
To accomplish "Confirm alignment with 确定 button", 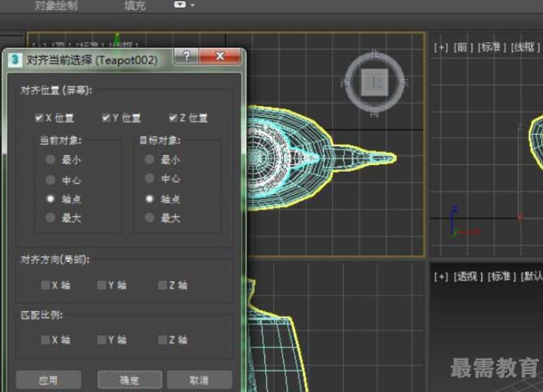I will click(130, 380).
